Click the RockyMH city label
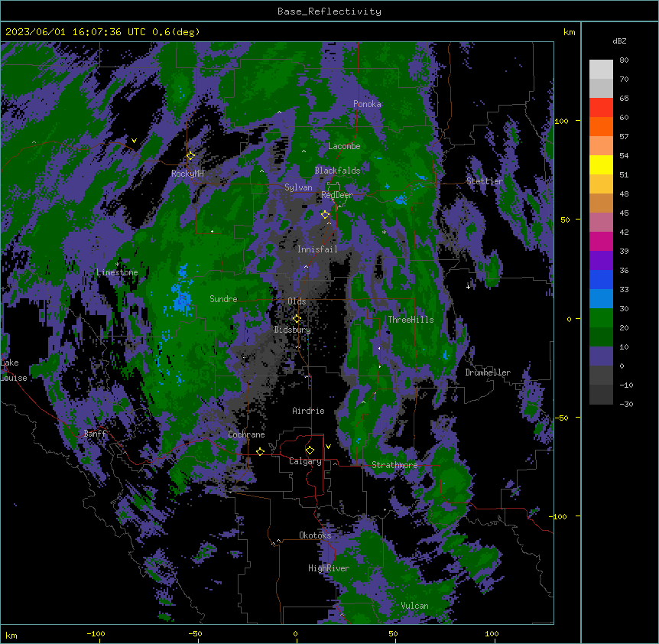The width and height of the screenshot is (659, 644). pos(187,174)
